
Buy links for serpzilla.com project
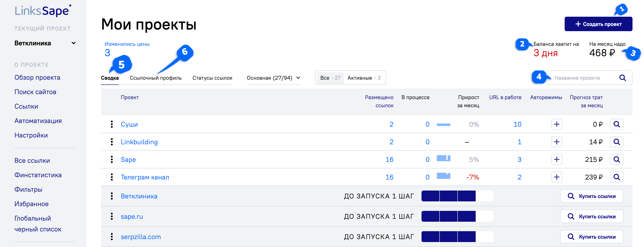pyautogui.click(x=591, y=237)
